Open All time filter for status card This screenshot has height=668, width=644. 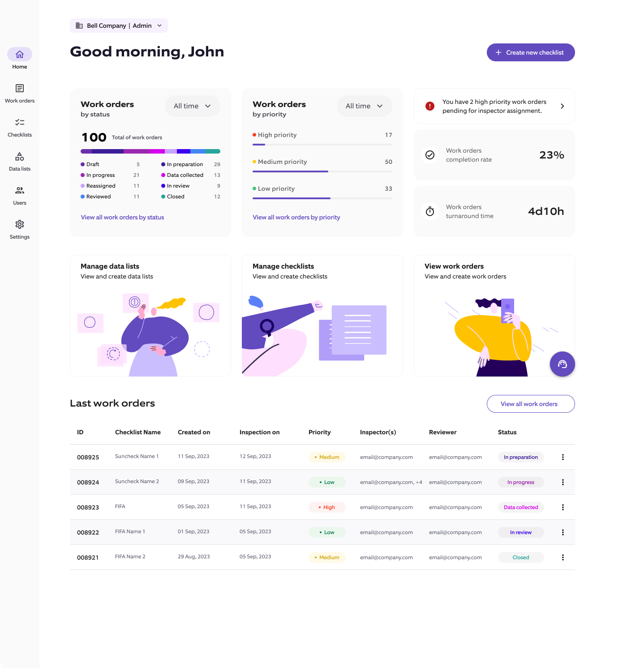click(192, 106)
